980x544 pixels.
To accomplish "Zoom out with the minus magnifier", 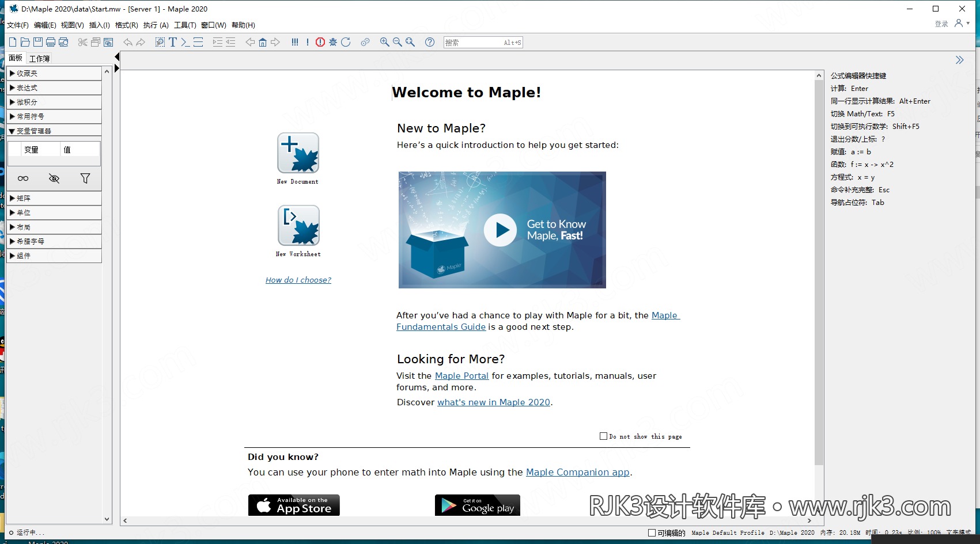I will tap(398, 42).
